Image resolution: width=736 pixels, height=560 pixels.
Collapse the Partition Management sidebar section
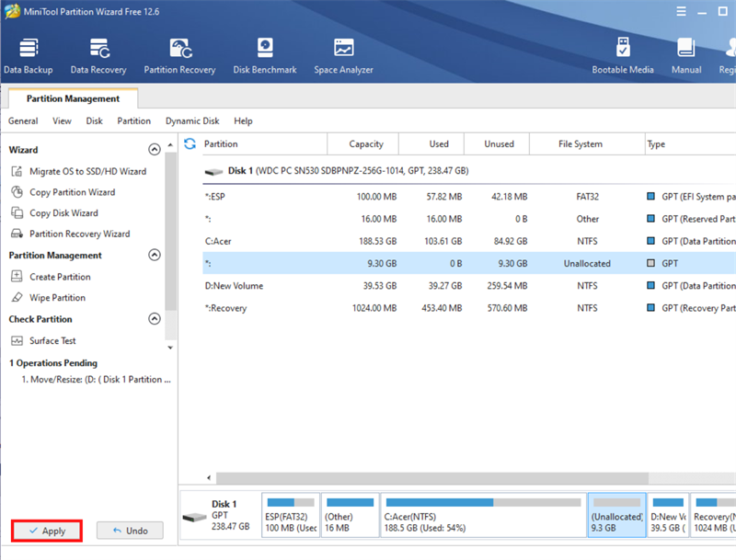[155, 256]
